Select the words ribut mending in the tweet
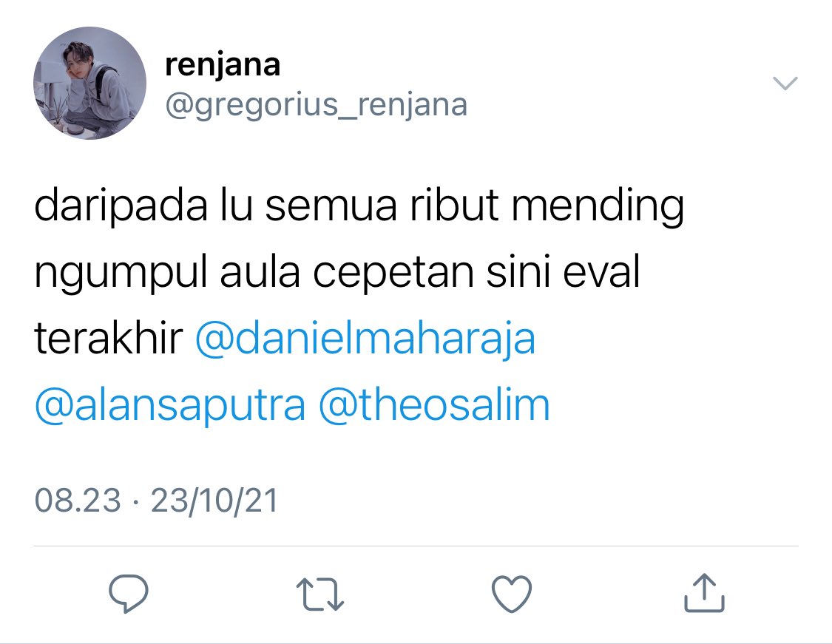The height and width of the screenshot is (644, 832). click(547, 206)
